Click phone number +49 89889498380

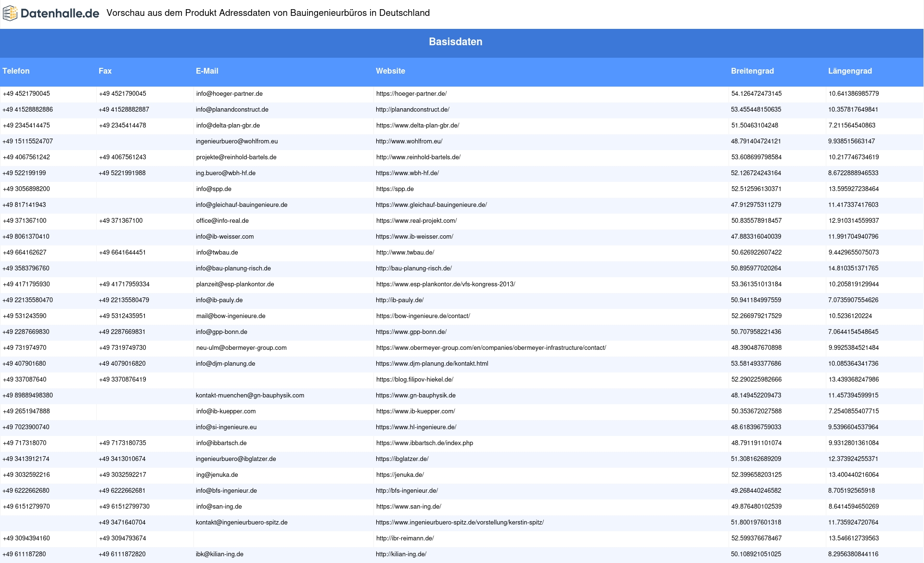[x=28, y=396]
